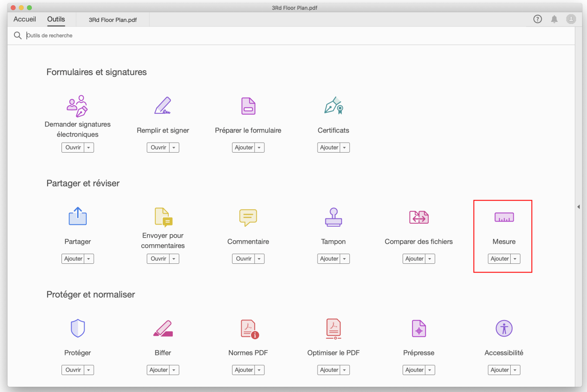Image resolution: width=587 pixels, height=392 pixels.
Task: Click the Tampon stamp icon
Action: (x=334, y=217)
